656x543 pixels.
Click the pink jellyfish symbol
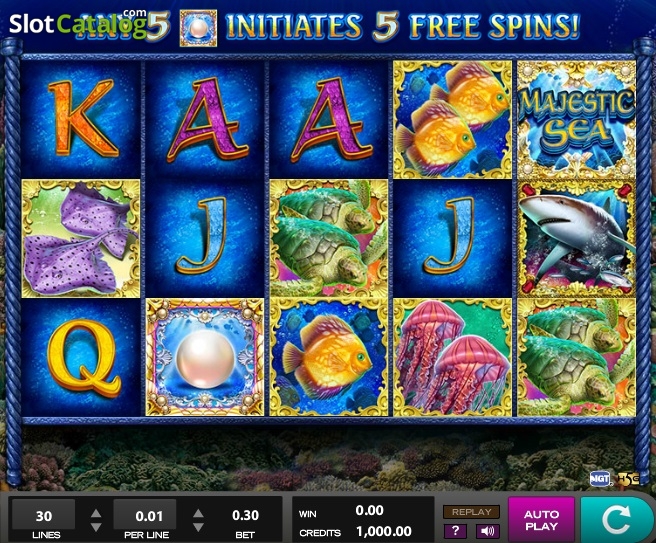tap(452, 357)
